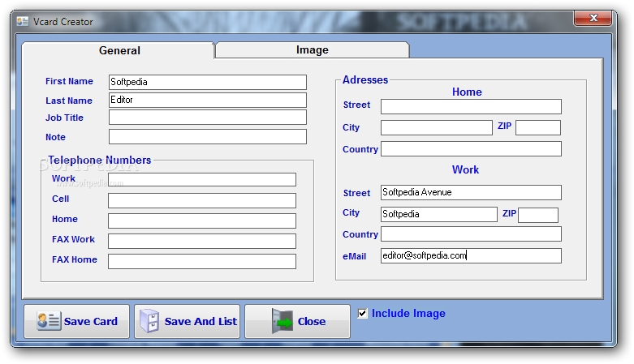This screenshot has width=634, height=364.
Task: Click the Cell label
Action: 60,199
